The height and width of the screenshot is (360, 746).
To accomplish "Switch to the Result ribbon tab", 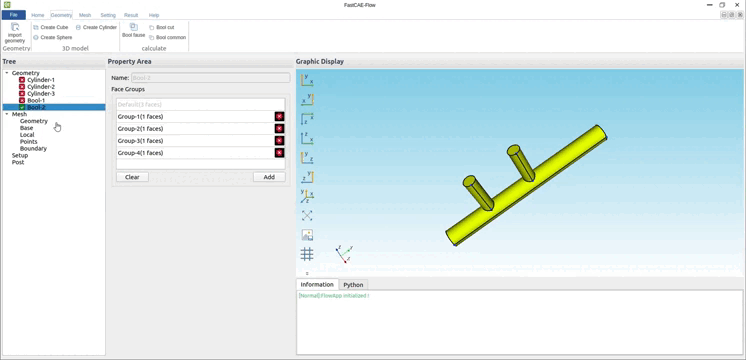I will click(131, 15).
